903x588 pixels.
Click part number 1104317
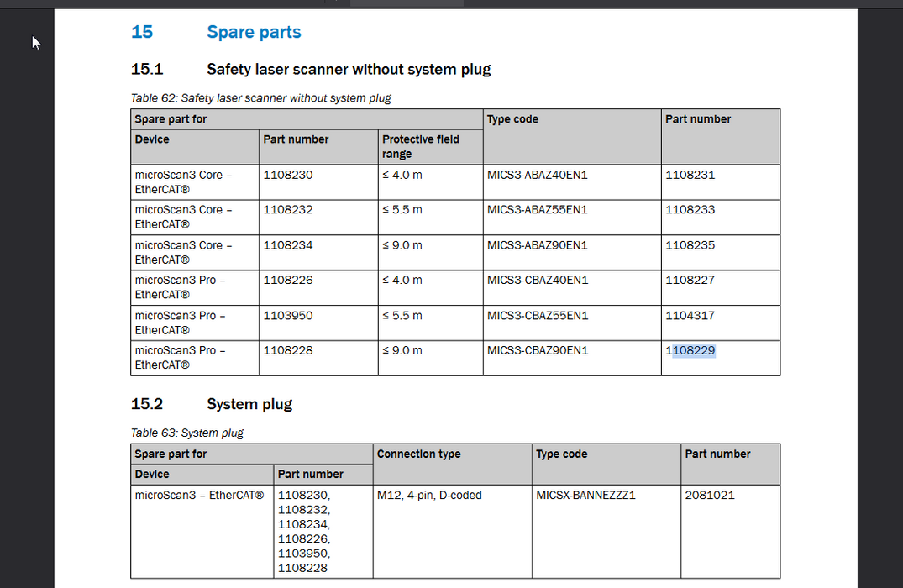pos(690,316)
